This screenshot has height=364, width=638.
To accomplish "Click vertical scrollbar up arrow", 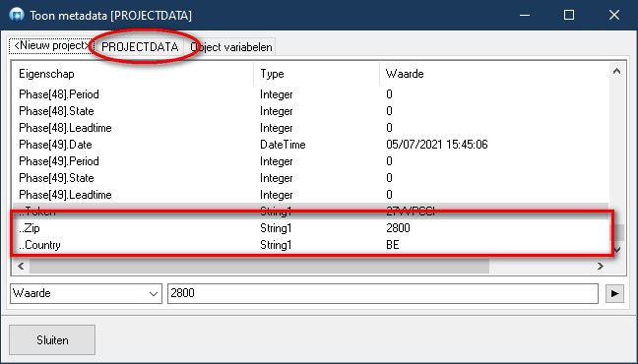I will [x=617, y=72].
